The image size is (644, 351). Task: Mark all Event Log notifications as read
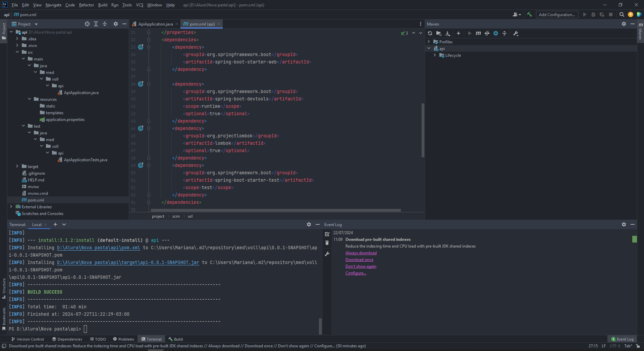(x=327, y=234)
